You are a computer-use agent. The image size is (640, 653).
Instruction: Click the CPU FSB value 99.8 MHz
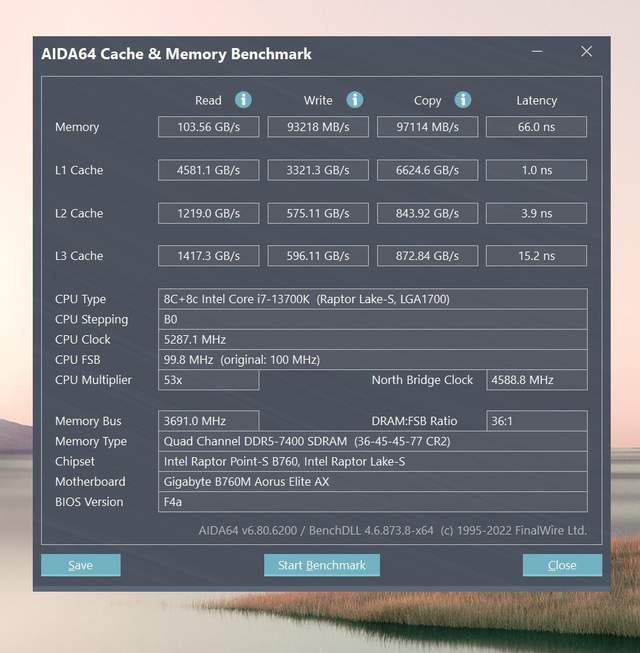coord(373,359)
